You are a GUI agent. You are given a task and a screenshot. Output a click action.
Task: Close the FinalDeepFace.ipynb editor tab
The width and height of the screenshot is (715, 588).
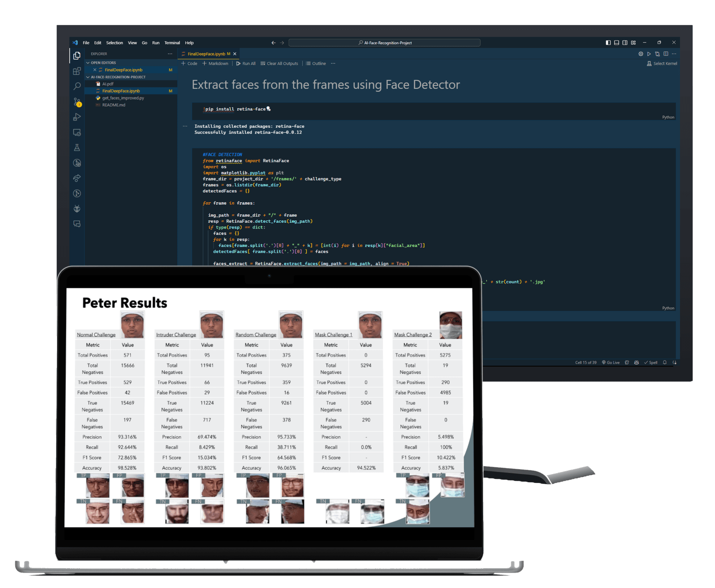[235, 54]
